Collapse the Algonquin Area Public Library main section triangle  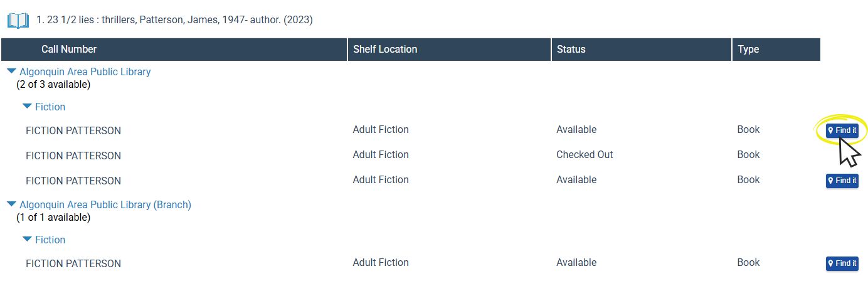[x=11, y=71]
